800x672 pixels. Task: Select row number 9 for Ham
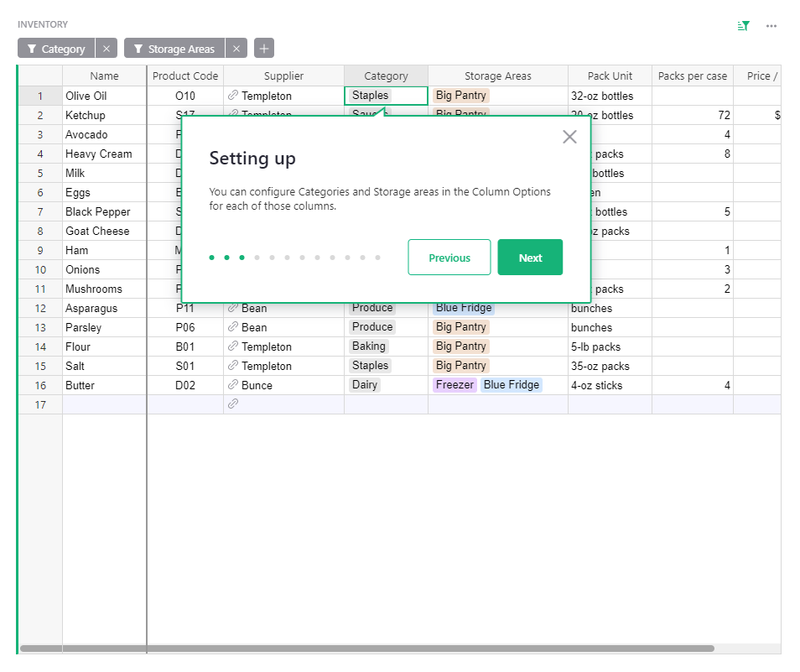[39, 250]
